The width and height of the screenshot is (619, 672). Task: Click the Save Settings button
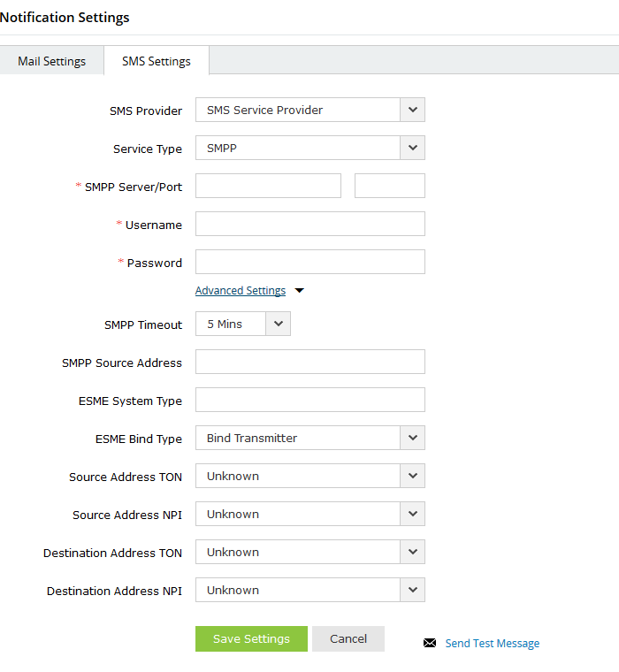251,639
